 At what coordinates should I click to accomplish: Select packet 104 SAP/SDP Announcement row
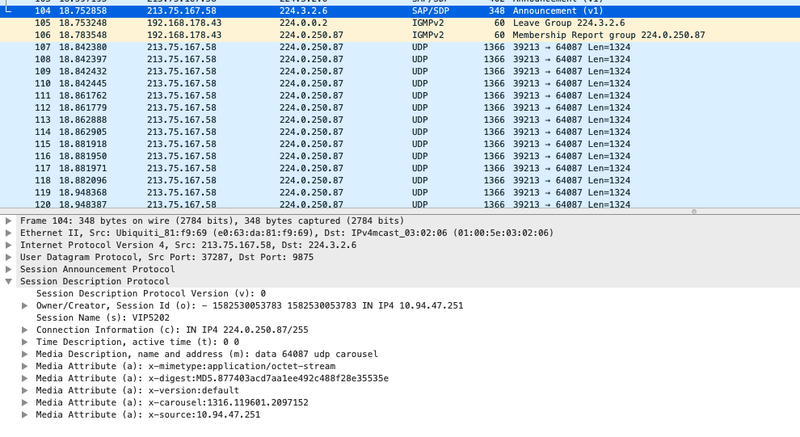point(400,11)
